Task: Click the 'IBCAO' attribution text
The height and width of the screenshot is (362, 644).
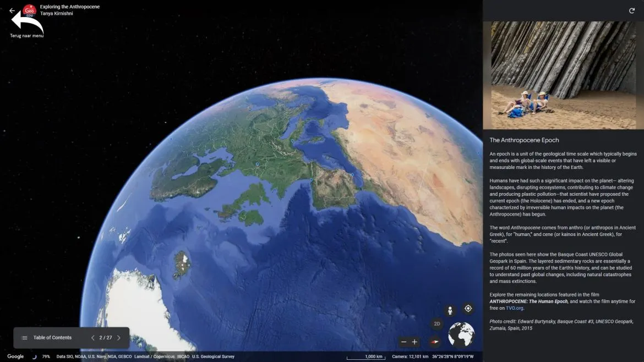Action: click(183, 356)
